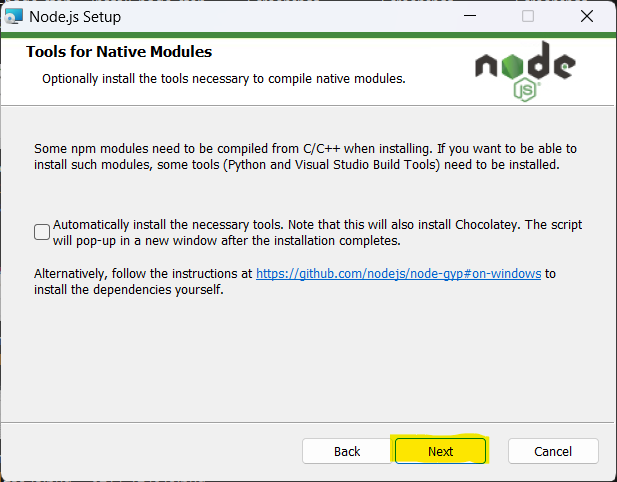Viewport: 617px width, 482px height.
Task: Click the JS hexagon badge under logo
Action: 525,90
